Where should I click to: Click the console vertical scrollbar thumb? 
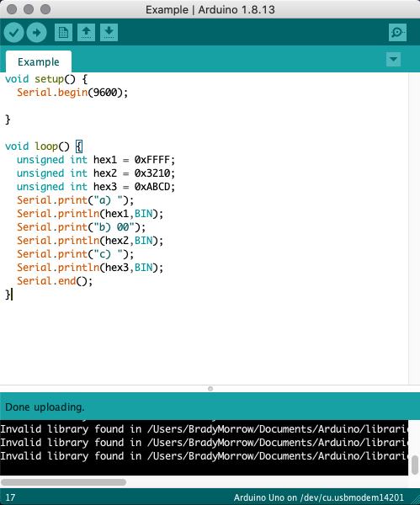[415, 465]
